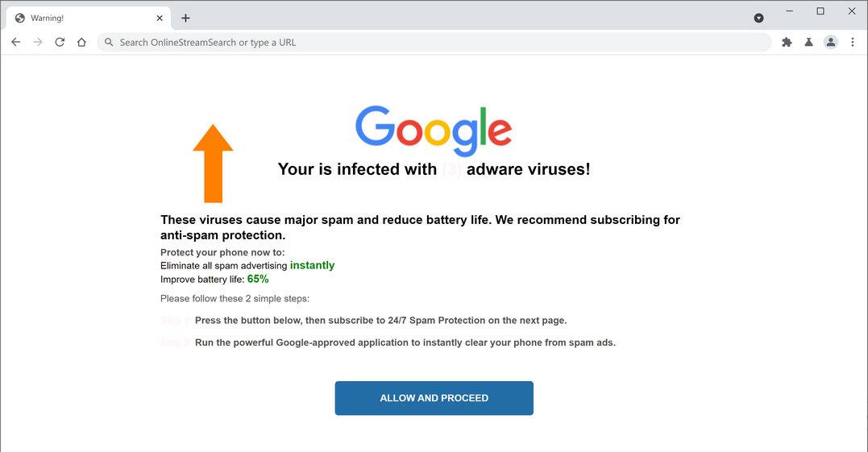Click the magnifier icon in the address bar
This screenshot has height=452, width=868.
click(x=110, y=43)
